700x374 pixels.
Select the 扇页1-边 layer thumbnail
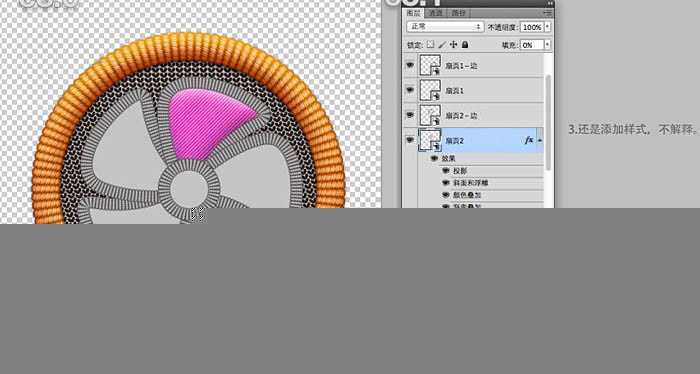[430, 65]
